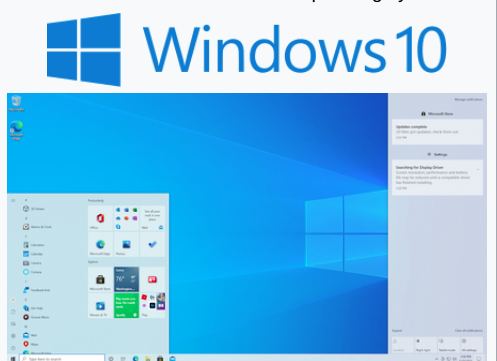The height and width of the screenshot is (361, 497).
Task: Open the Updates complete notification
Action: pos(437,132)
